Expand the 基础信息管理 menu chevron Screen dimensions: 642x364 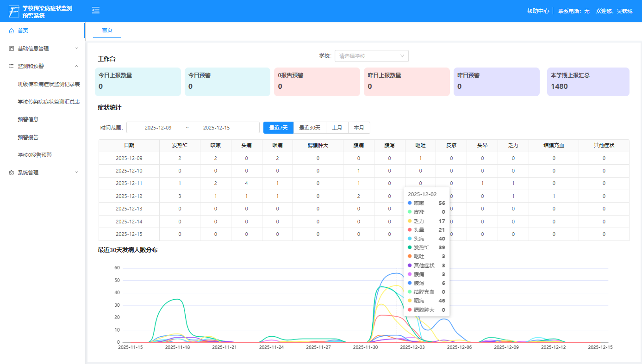click(77, 49)
